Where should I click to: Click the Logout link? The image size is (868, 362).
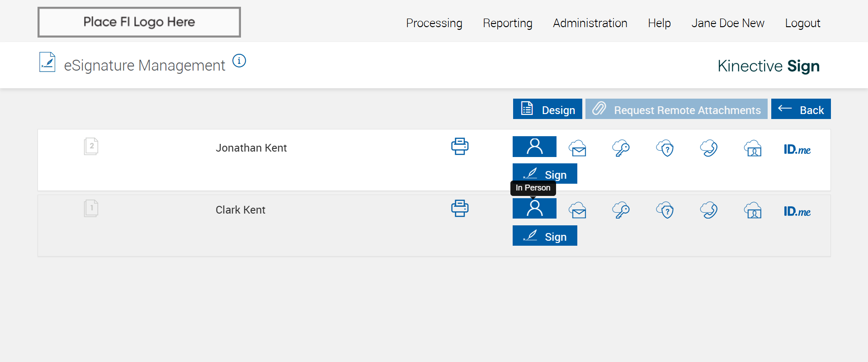tap(802, 23)
